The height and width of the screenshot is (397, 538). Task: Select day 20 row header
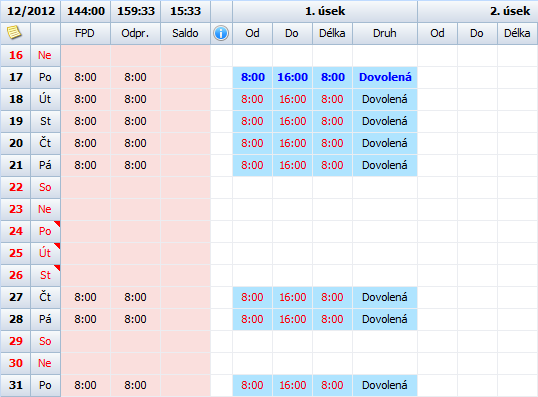coord(16,143)
